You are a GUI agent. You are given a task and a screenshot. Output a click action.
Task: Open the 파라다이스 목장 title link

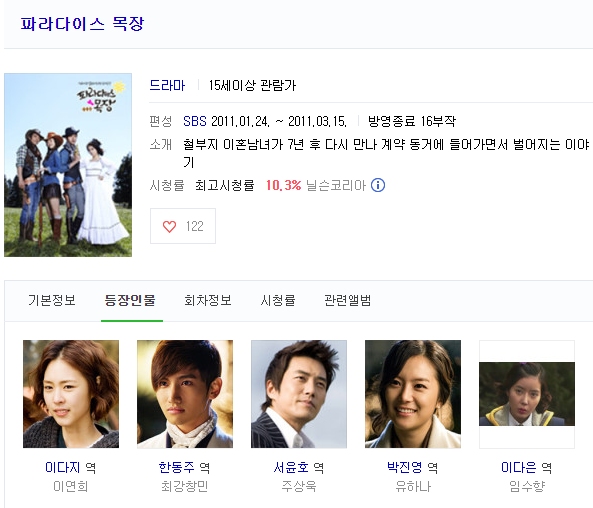point(82,24)
